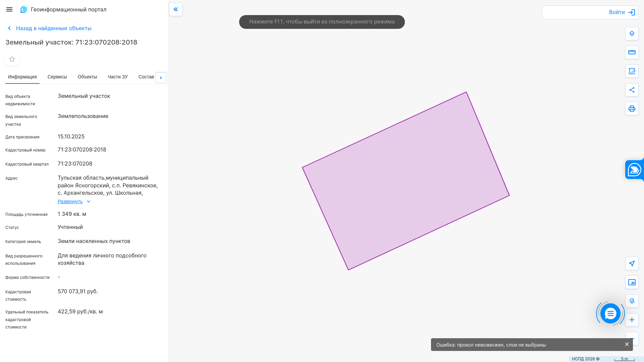Toggle favorite star for this parcel
This screenshot has width=644, height=362.
point(12,59)
